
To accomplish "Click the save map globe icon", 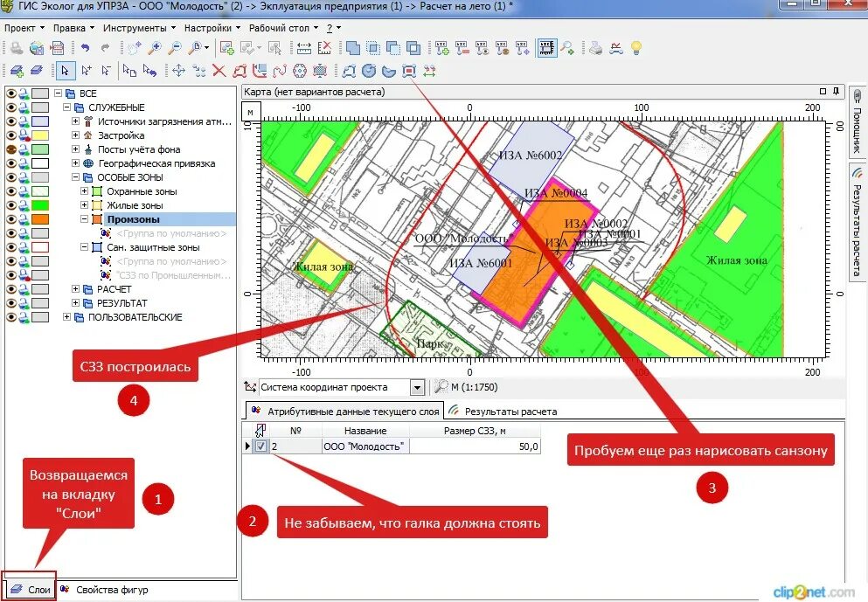I will [x=37, y=48].
